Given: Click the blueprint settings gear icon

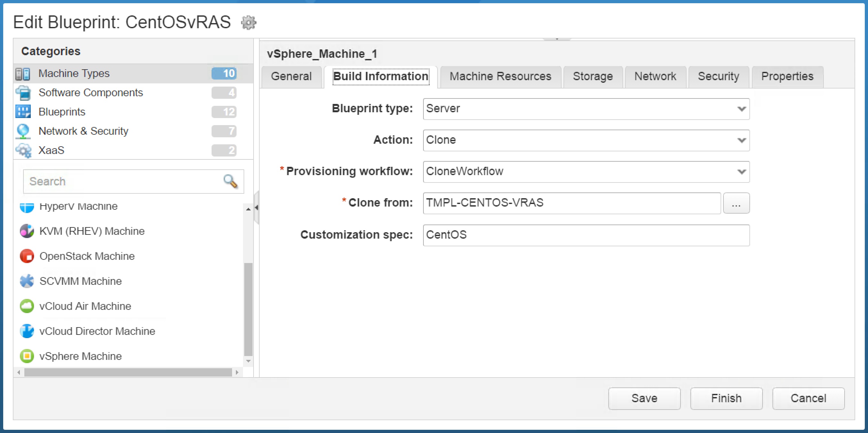Looking at the screenshot, I should (249, 22).
